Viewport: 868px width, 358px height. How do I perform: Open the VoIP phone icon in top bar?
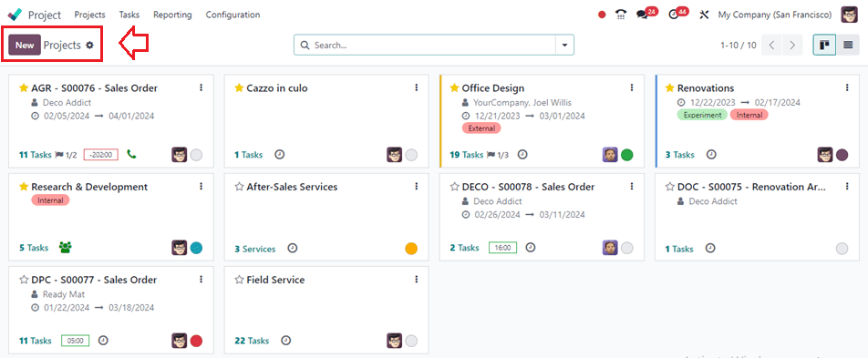tap(621, 15)
